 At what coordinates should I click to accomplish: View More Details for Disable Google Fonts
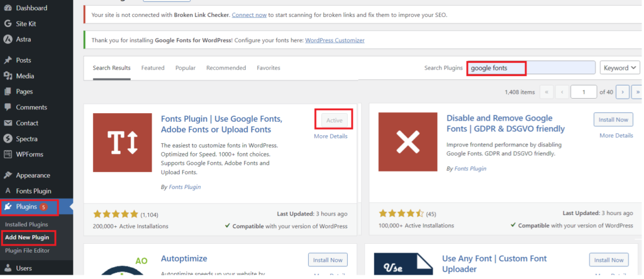click(x=616, y=135)
